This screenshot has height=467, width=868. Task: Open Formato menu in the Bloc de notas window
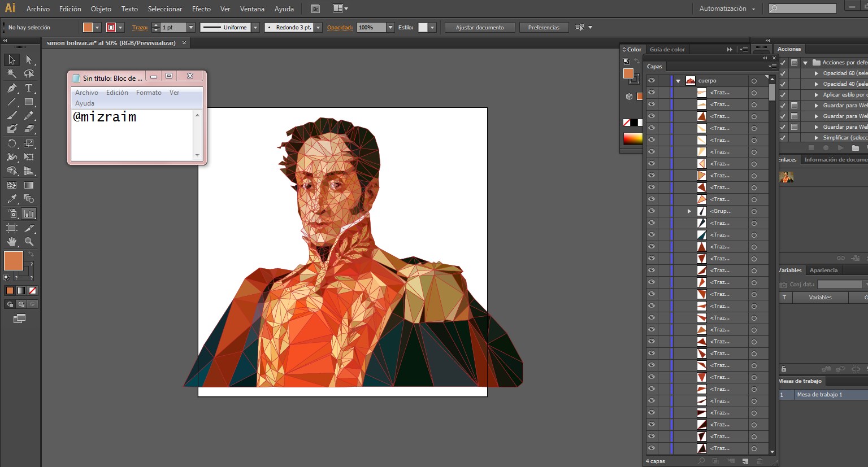click(x=149, y=93)
